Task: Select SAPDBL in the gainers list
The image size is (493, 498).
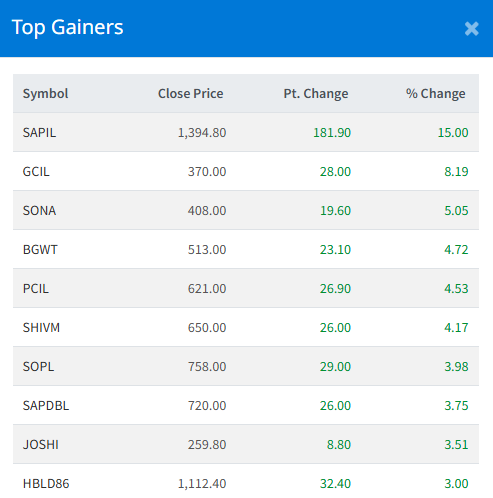Action: click(x=46, y=406)
